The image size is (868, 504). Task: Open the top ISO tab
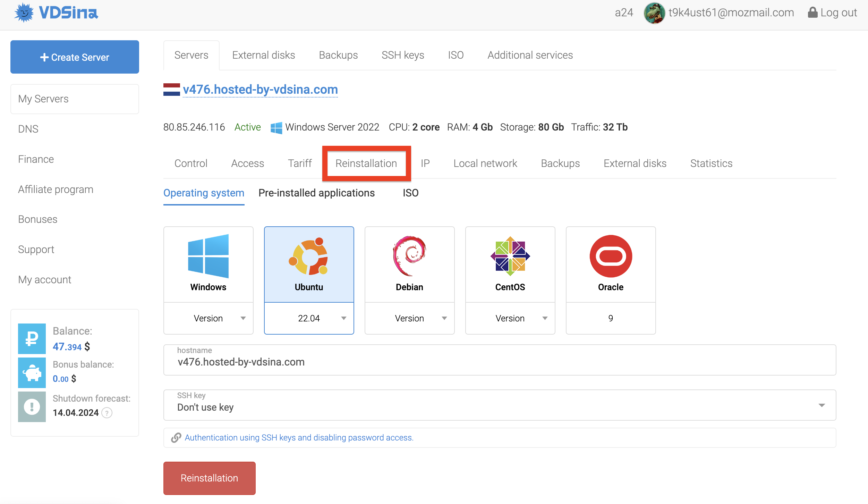coord(456,55)
